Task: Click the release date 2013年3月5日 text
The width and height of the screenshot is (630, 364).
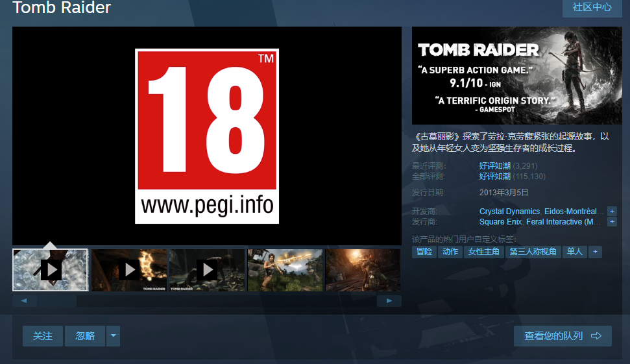Action: [x=503, y=193]
